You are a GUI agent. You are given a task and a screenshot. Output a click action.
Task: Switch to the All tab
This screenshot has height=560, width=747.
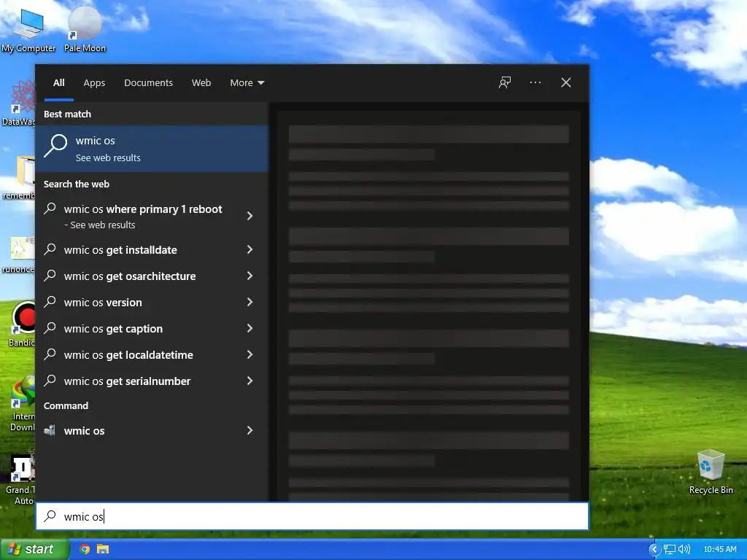[58, 83]
